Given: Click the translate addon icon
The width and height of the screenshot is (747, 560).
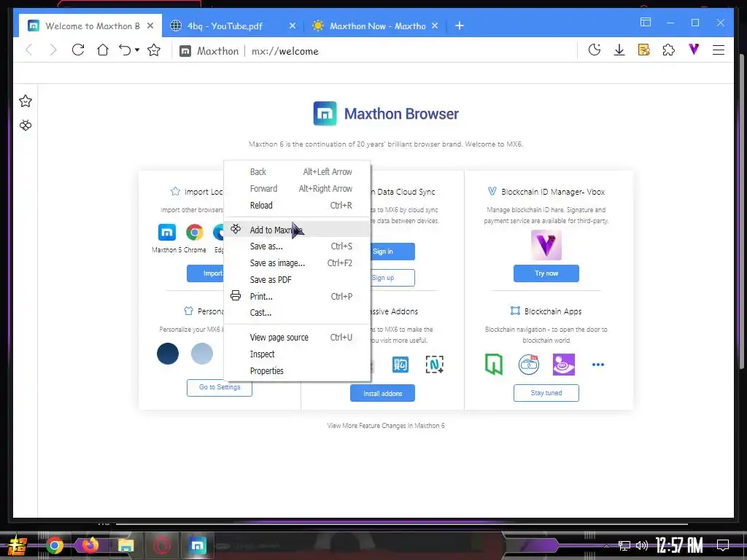Looking at the screenshot, I should tap(400, 365).
